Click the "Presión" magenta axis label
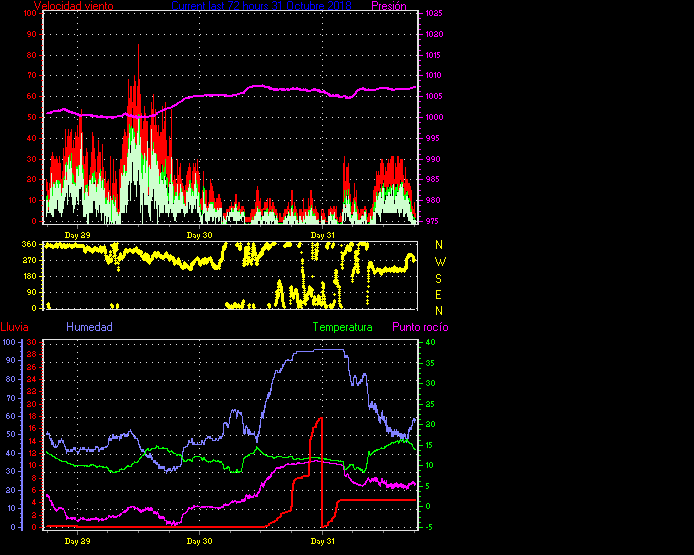694x555 pixels. tap(389, 6)
